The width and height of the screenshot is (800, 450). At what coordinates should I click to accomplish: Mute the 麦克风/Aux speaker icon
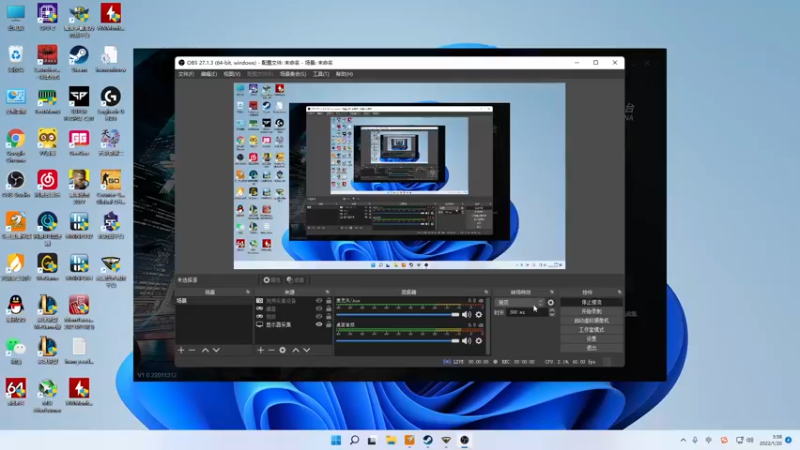[466, 314]
